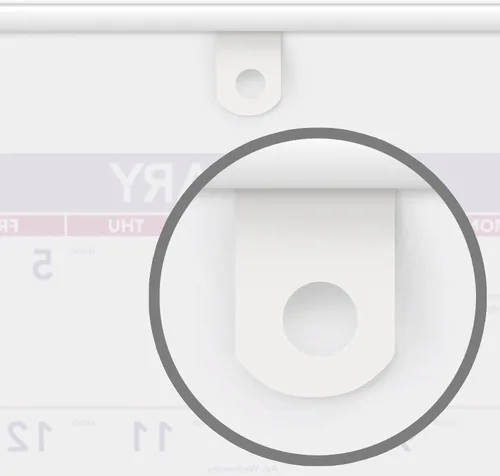Click the rail highlight inside the magnifier
The height and width of the screenshot is (476, 500).
tap(317, 163)
